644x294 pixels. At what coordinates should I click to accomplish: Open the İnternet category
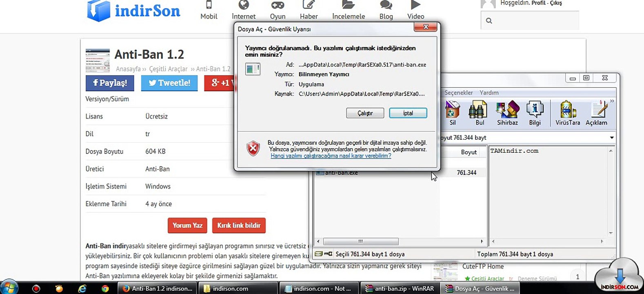(244, 10)
